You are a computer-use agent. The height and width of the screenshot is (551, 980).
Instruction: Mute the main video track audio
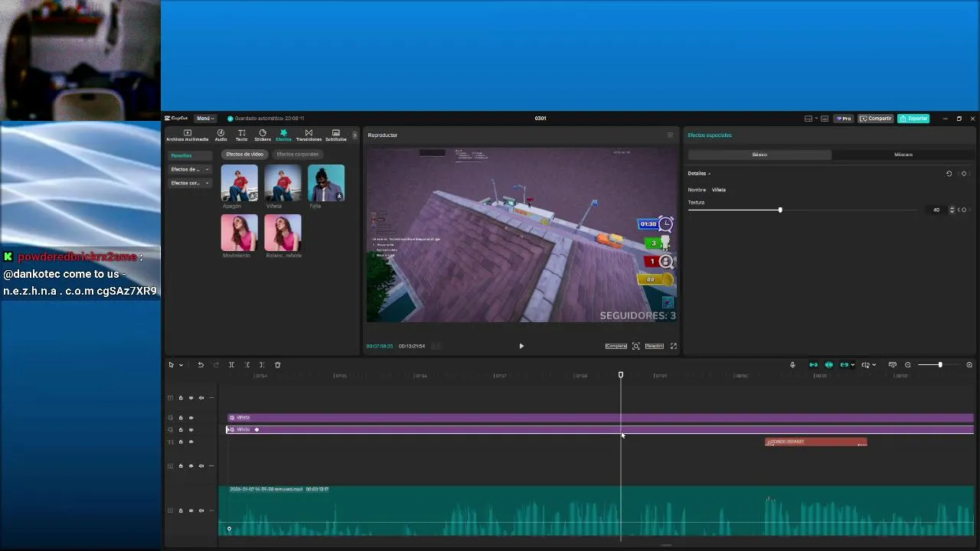coord(201,510)
